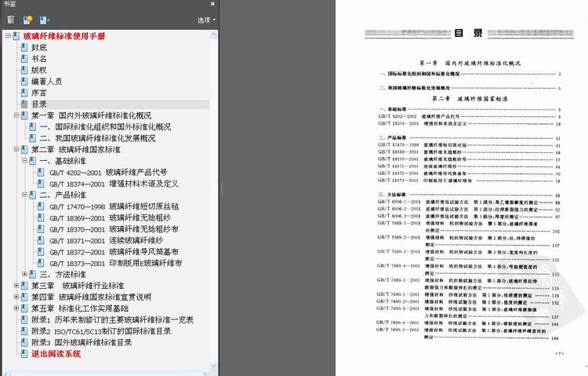
Task: Open 附录3 国外玻璃纤维标准目录 bookmark
Action: coord(82,342)
